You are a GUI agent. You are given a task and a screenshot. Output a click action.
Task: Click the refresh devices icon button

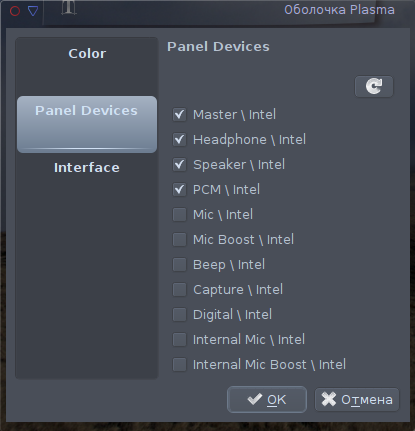[x=374, y=86]
